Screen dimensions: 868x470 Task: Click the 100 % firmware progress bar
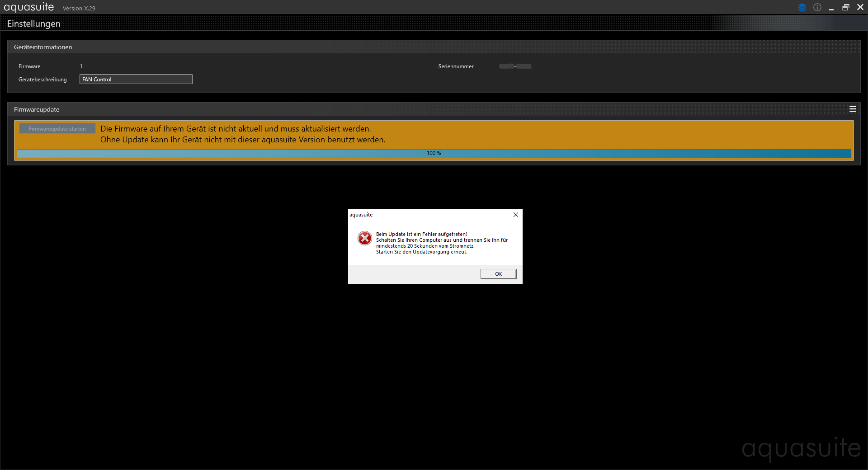(x=434, y=153)
